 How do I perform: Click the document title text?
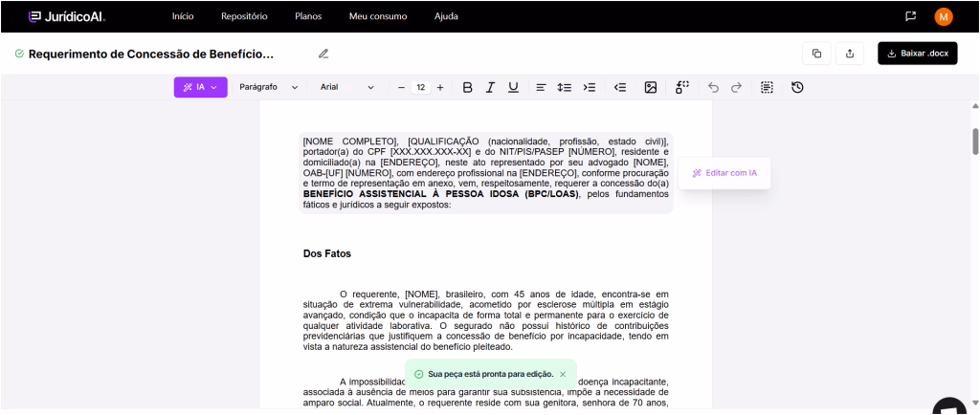click(x=151, y=54)
